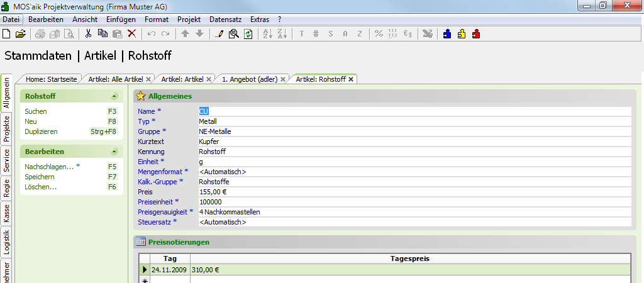Open the Bearbeiten menu

[x=45, y=19]
